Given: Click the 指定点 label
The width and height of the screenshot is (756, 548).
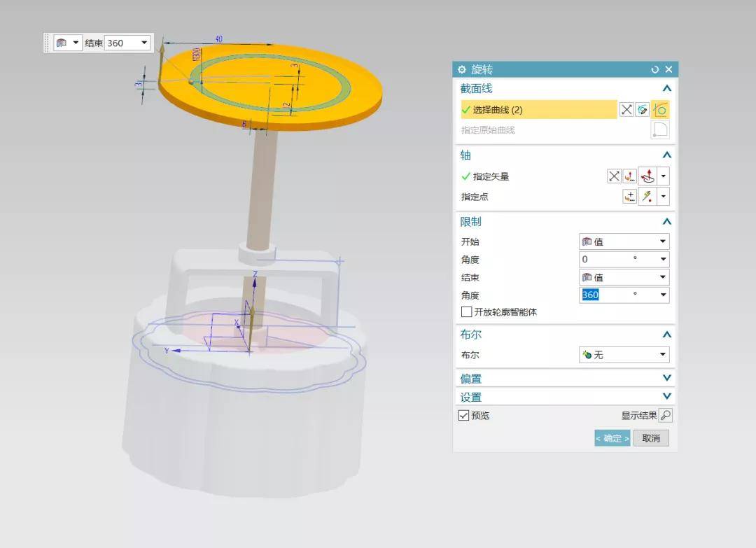Looking at the screenshot, I should [475, 197].
